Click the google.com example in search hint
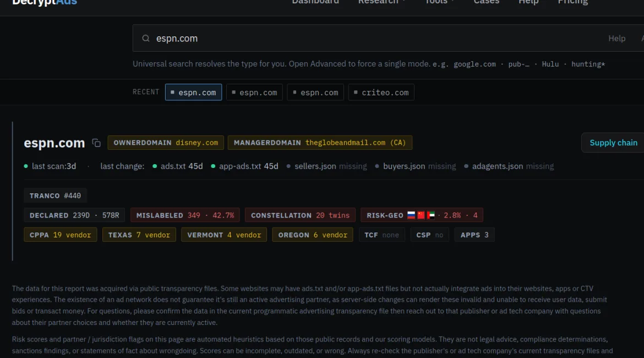644x358 pixels. pyautogui.click(x=474, y=64)
